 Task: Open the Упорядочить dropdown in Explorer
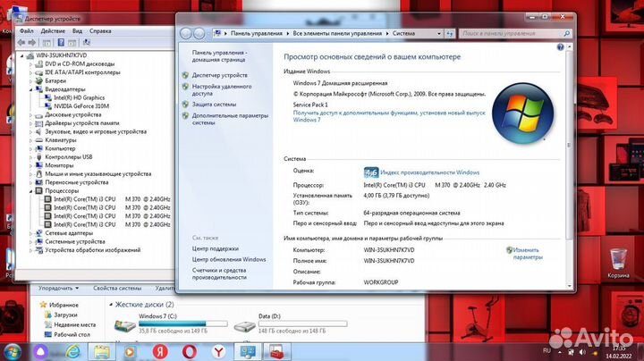tap(58, 289)
